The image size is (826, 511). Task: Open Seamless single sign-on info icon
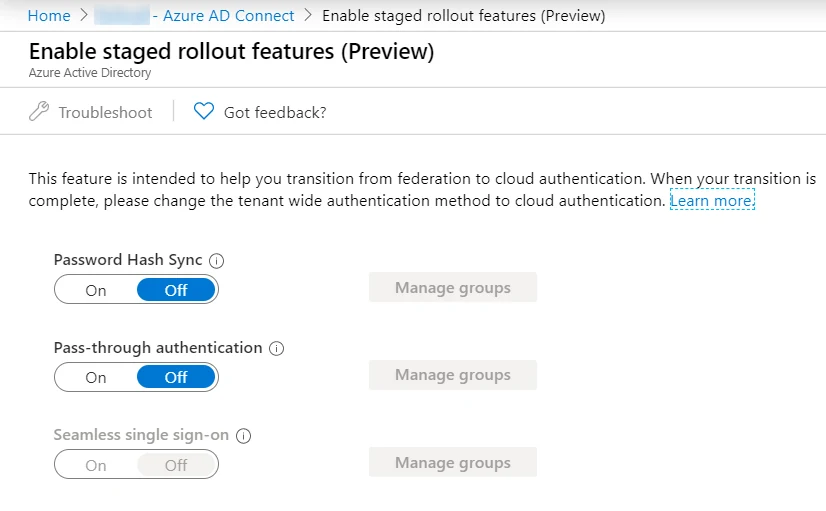243,436
